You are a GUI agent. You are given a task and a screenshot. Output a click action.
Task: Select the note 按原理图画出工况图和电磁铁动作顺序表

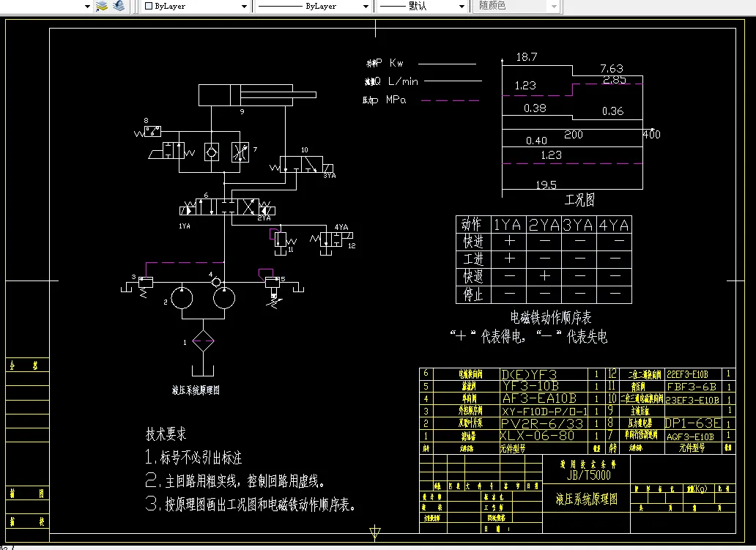pos(251,504)
